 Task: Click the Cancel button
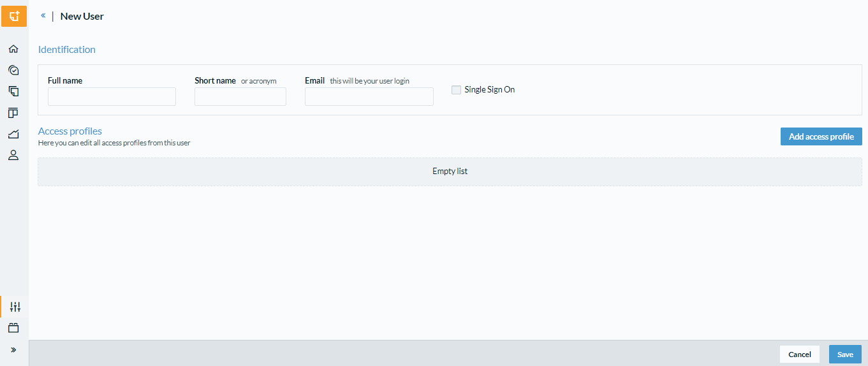(800, 355)
